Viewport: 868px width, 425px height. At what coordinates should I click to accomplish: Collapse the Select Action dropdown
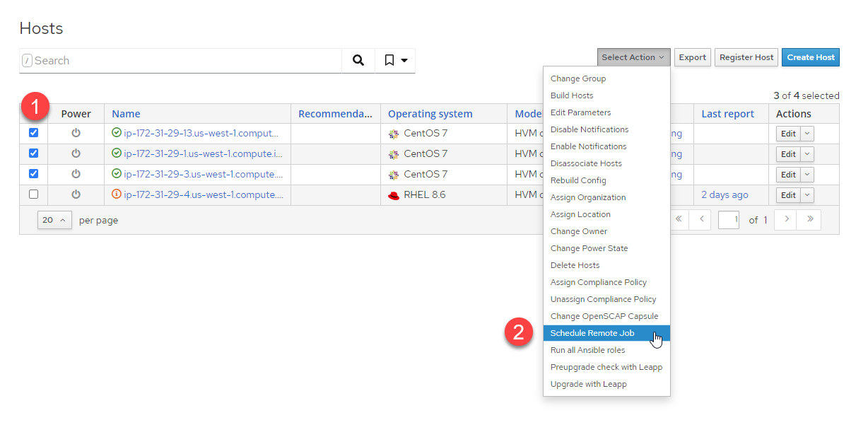633,57
